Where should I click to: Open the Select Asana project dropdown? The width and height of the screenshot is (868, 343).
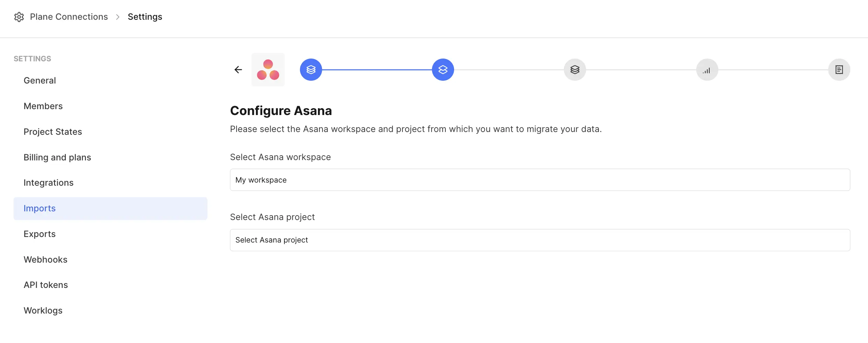(540, 240)
